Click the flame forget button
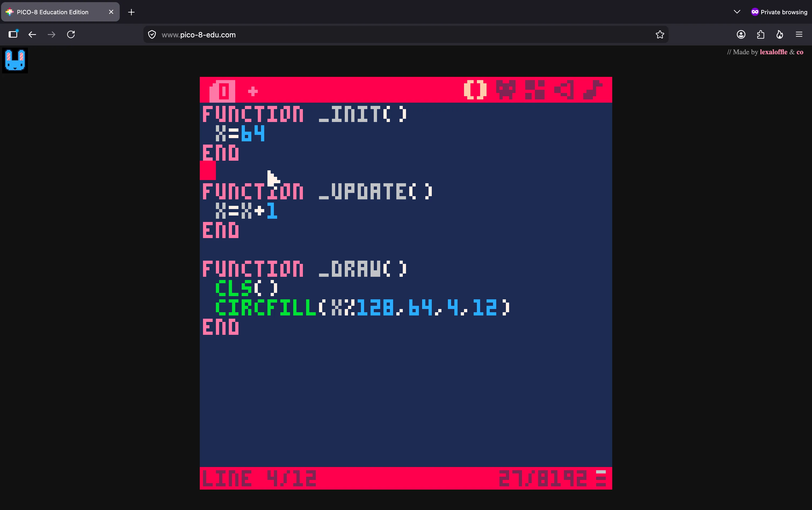Image resolution: width=812 pixels, height=510 pixels. [780, 34]
